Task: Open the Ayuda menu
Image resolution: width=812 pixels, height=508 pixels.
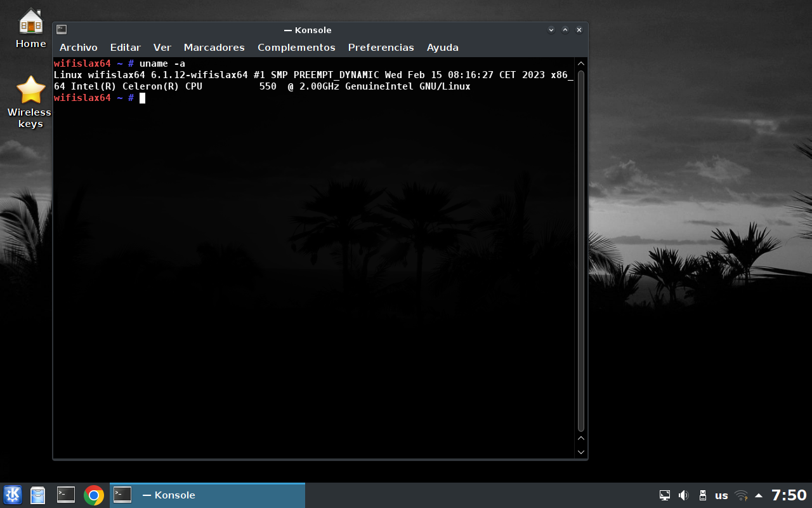Action: click(443, 48)
